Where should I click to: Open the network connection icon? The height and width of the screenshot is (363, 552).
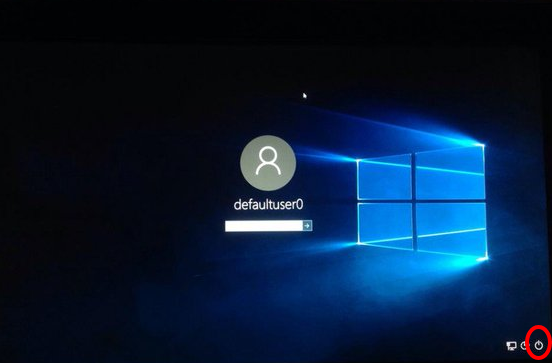[511, 346]
